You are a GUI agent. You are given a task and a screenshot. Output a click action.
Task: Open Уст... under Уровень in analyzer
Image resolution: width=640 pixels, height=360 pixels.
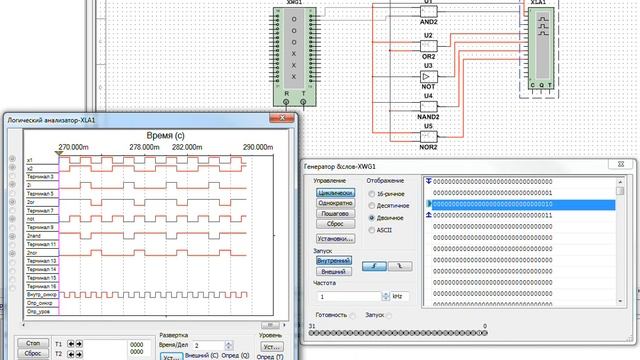(271, 347)
